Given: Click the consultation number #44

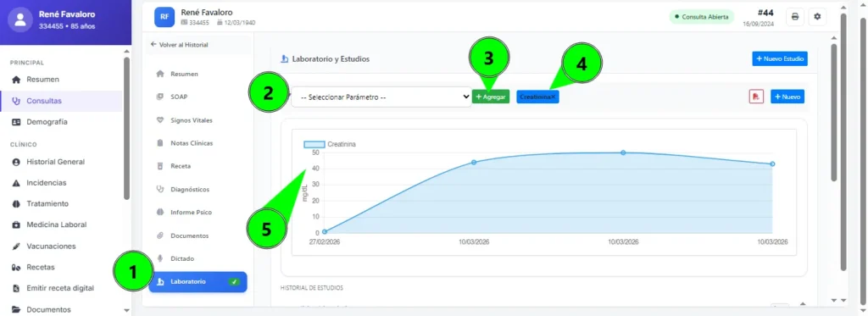Looking at the screenshot, I should pos(765,13).
